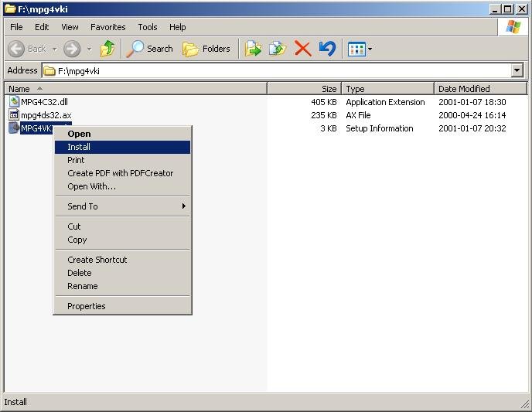Go up one folder level icon
This screenshot has height=412, width=532.
point(107,49)
